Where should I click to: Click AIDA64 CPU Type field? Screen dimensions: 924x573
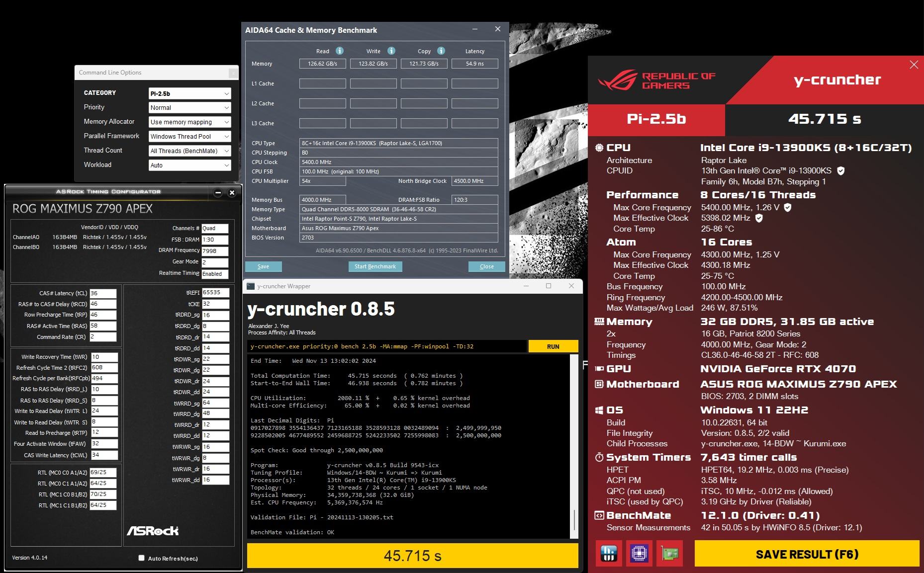(x=399, y=143)
